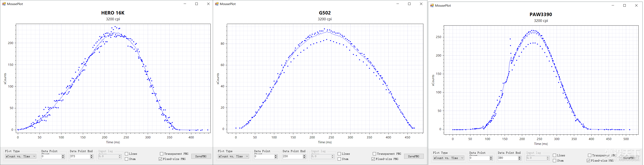Open Plot Type dropdown in HERO 16K window

click(20, 157)
